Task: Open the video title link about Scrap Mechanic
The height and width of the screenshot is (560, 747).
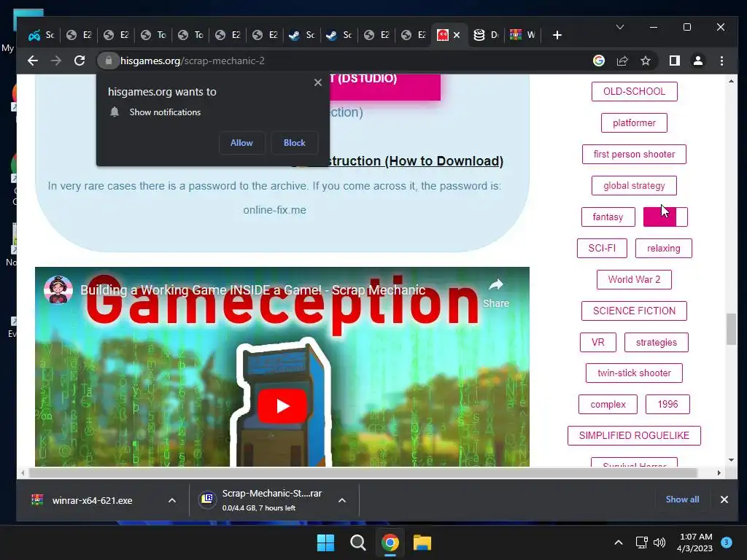Action: (x=252, y=290)
